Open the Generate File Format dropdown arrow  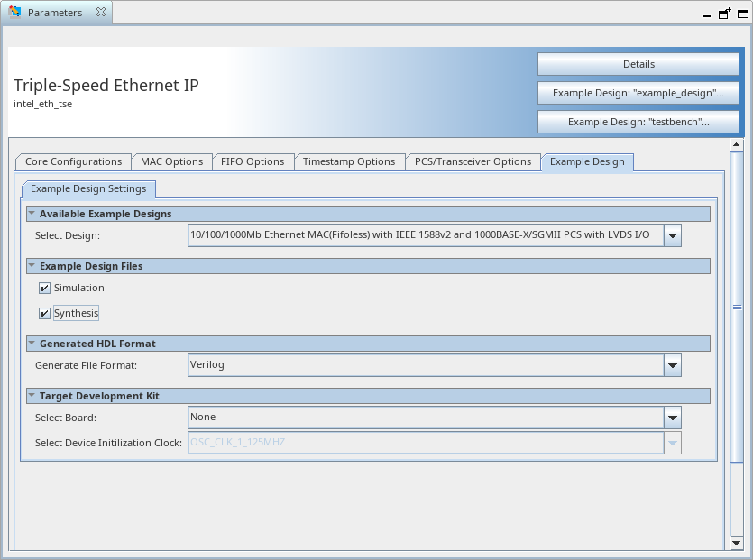point(673,365)
